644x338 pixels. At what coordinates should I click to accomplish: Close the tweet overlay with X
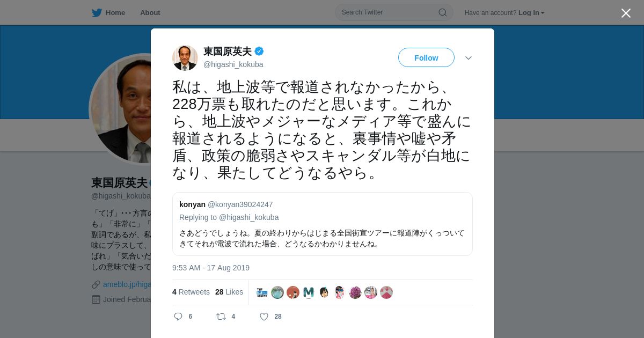626,13
